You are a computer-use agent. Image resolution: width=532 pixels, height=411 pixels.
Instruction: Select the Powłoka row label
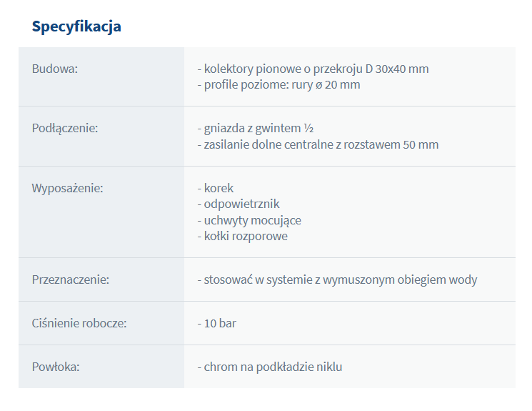point(56,367)
